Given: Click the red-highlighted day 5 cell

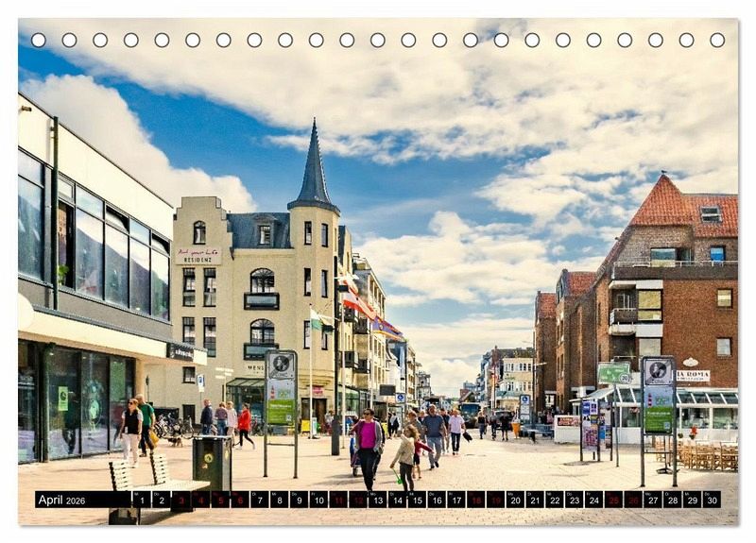Looking at the screenshot, I should 219,500.
